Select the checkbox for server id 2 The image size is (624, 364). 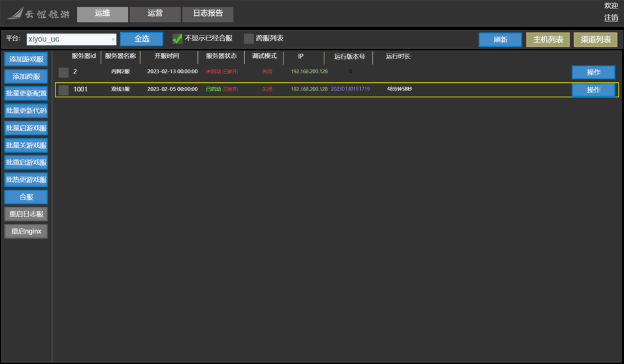pos(63,72)
